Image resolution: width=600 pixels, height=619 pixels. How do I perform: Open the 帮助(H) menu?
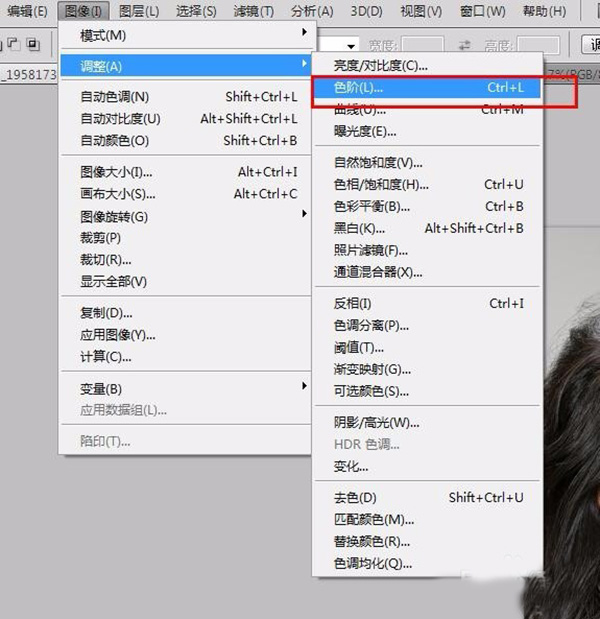544,11
